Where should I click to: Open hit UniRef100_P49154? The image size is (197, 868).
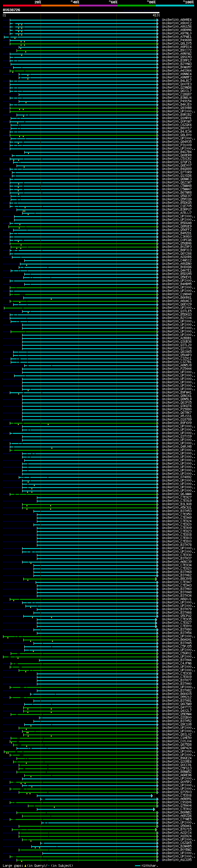(x=176, y=101)
